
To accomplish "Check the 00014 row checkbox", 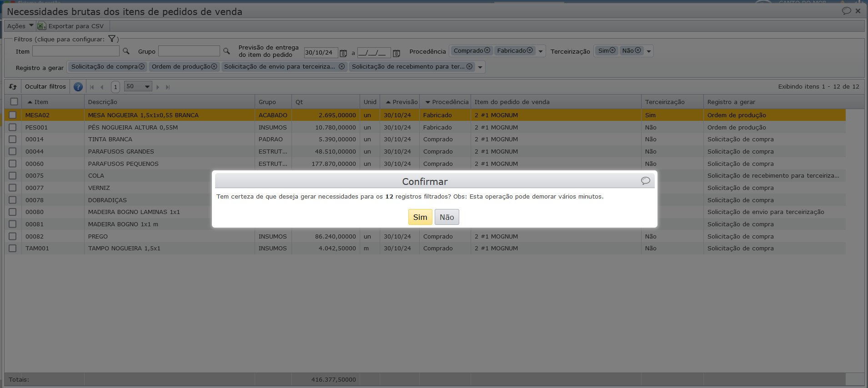I will coord(13,139).
